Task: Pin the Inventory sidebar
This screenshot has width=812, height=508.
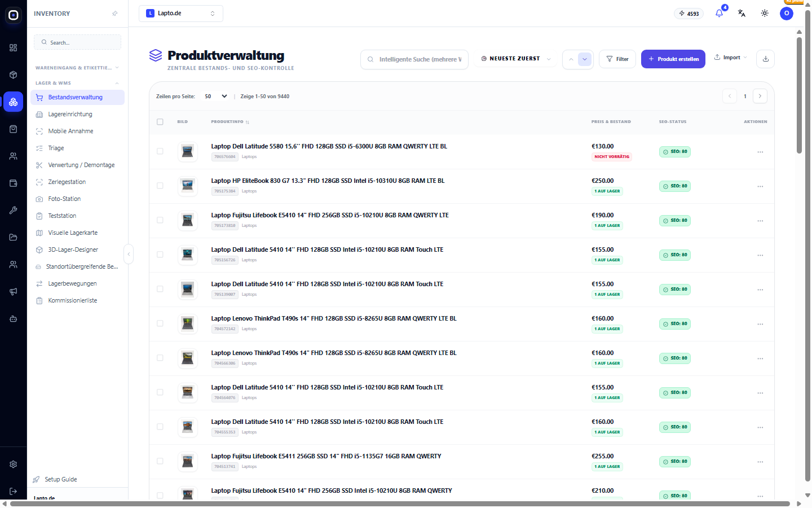Action: [x=115, y=14]
